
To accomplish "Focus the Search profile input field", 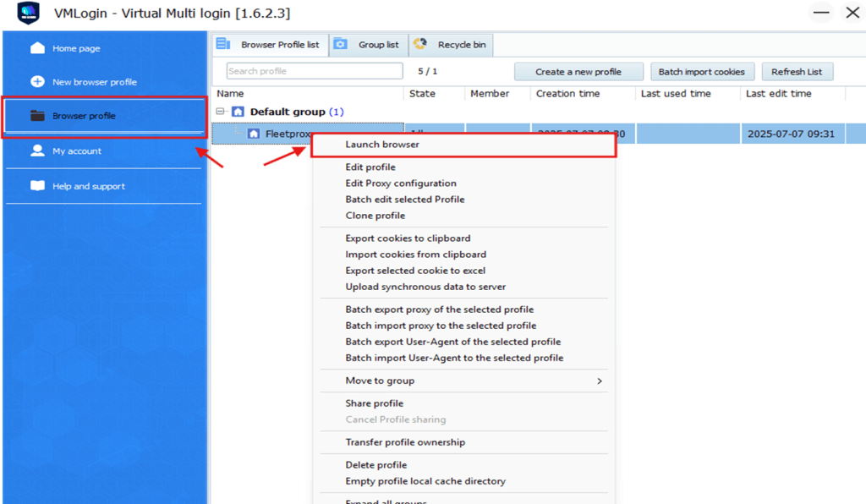I will 315,71.
